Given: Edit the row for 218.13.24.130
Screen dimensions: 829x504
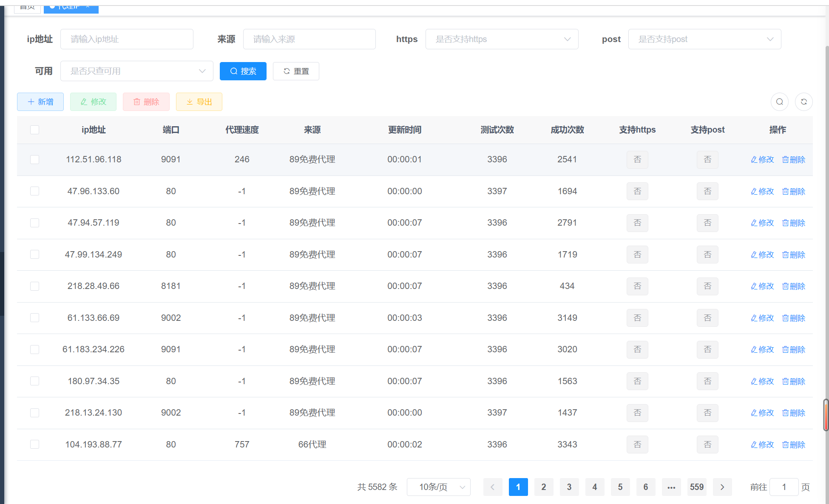Looking at the screenshot, I should (762, 413).
